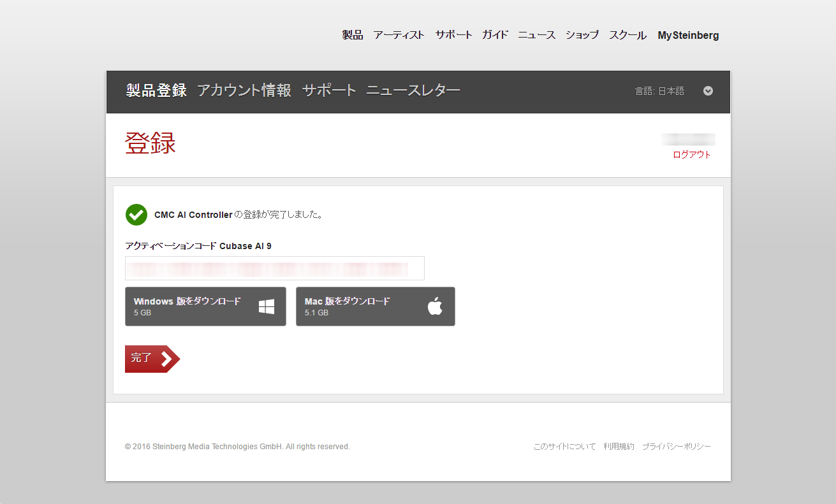Open the ショップ navigation item

582,36
